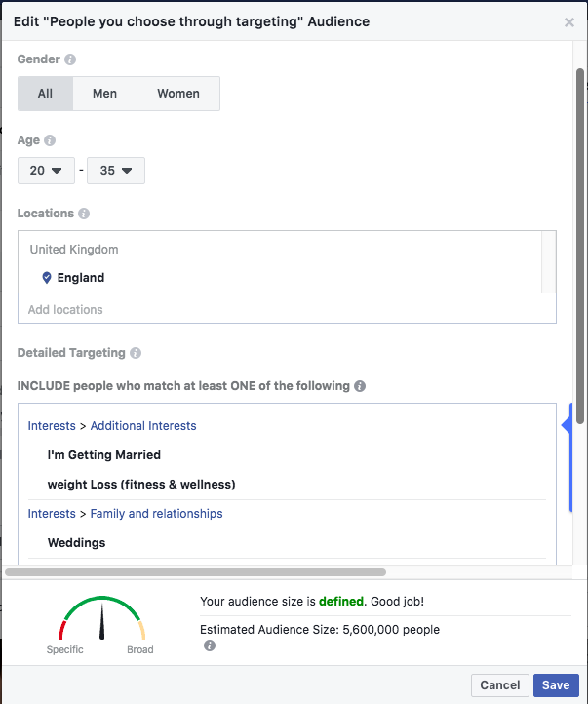Viewport: 588px width, 704px height.
Task: Open the maximum age dropdown showing 35
Action: tap(116, 171)
